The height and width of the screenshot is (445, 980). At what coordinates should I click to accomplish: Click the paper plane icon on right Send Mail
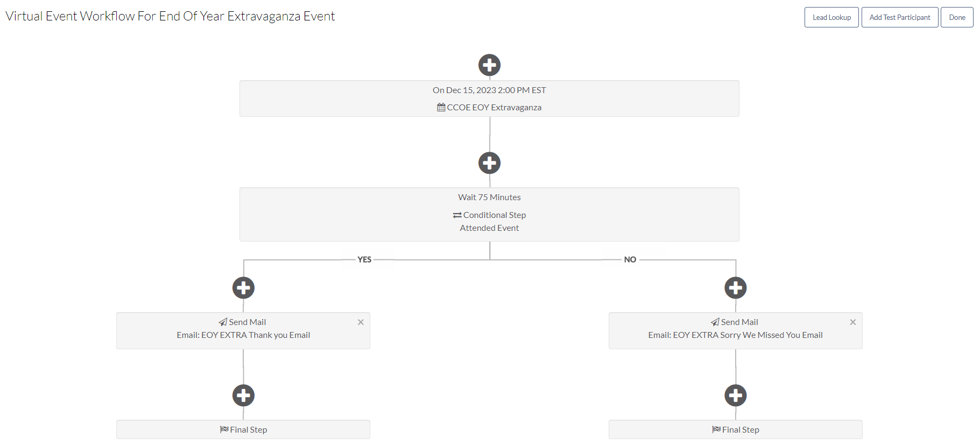pos(715,321)
